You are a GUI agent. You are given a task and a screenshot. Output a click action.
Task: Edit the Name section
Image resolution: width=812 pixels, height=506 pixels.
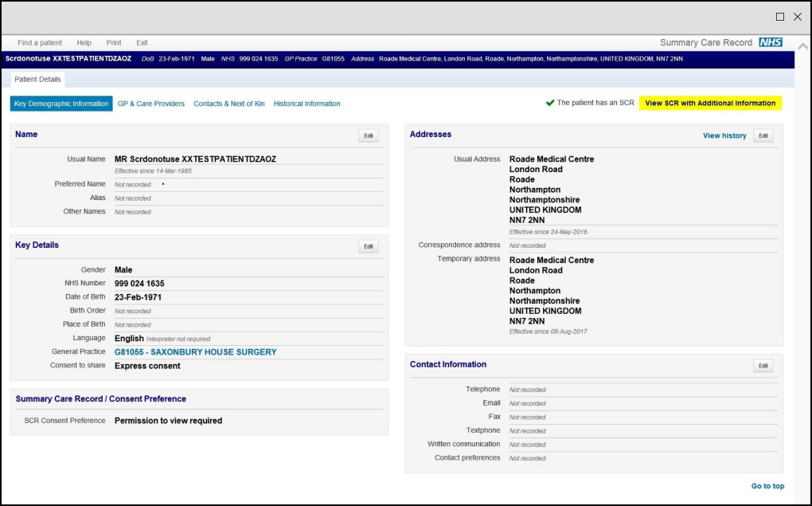tap(369, 135)
